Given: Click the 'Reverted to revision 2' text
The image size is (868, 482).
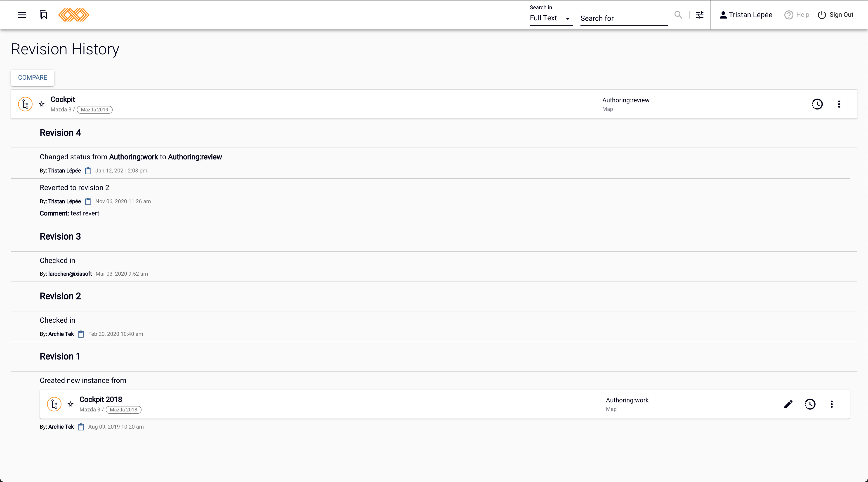Looking at the screenshot, I should [x=74, y=188].
